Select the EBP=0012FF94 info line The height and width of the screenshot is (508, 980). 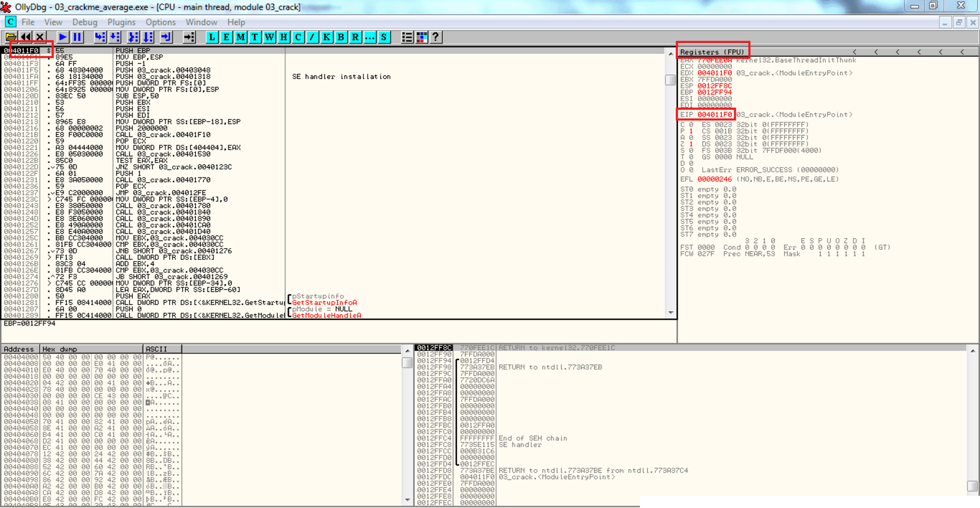[30, 324]
